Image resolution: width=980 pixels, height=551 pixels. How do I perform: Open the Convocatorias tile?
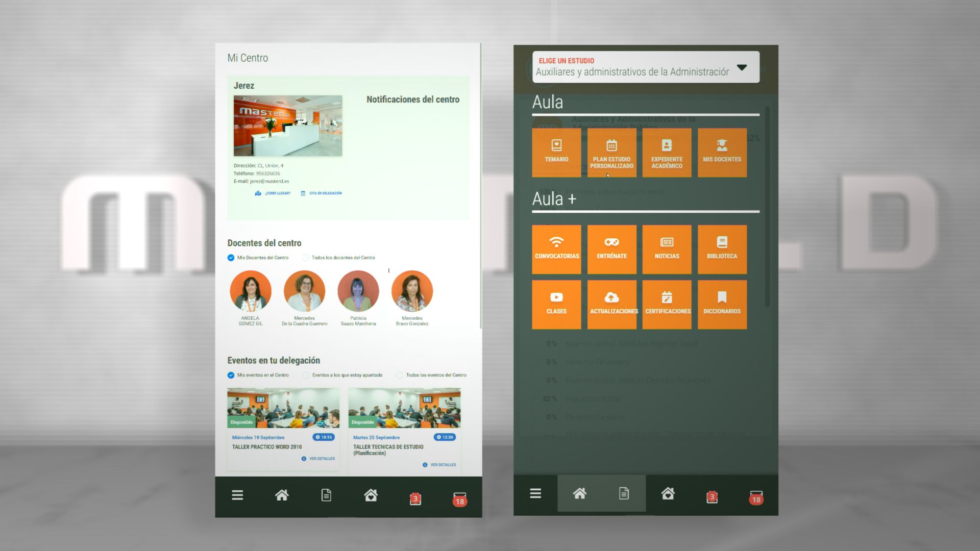[x=556, y=249]
